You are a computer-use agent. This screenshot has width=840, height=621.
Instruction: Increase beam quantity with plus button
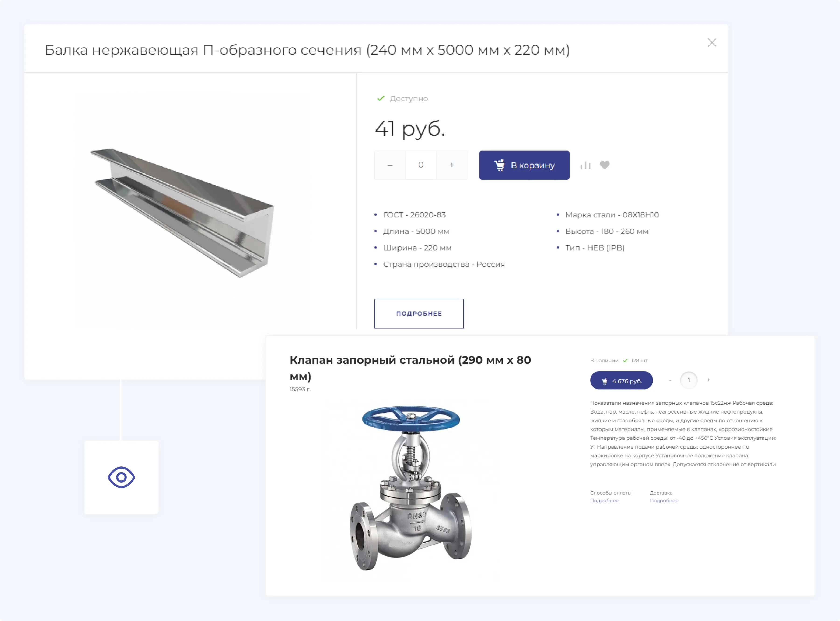(452, 165)
